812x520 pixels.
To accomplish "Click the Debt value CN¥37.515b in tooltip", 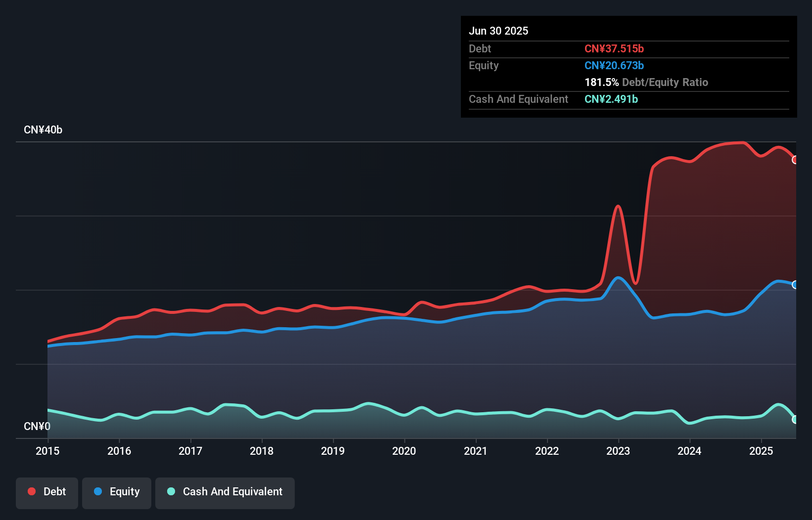I will [614, 48].
